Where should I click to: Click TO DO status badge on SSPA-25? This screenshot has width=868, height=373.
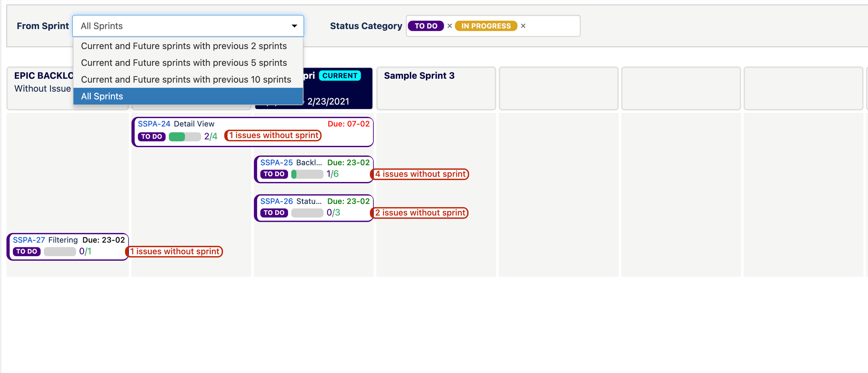(274, 174)
